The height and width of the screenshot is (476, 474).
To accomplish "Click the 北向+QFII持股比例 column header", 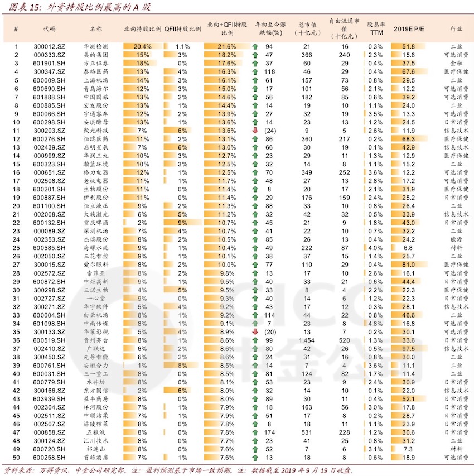I will point(227,28).
